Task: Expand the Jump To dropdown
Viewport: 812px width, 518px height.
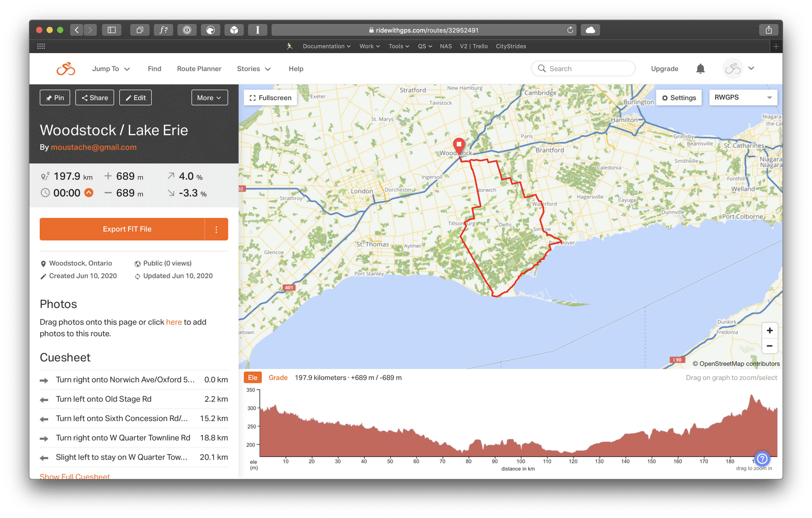Action: coord(111,69)
